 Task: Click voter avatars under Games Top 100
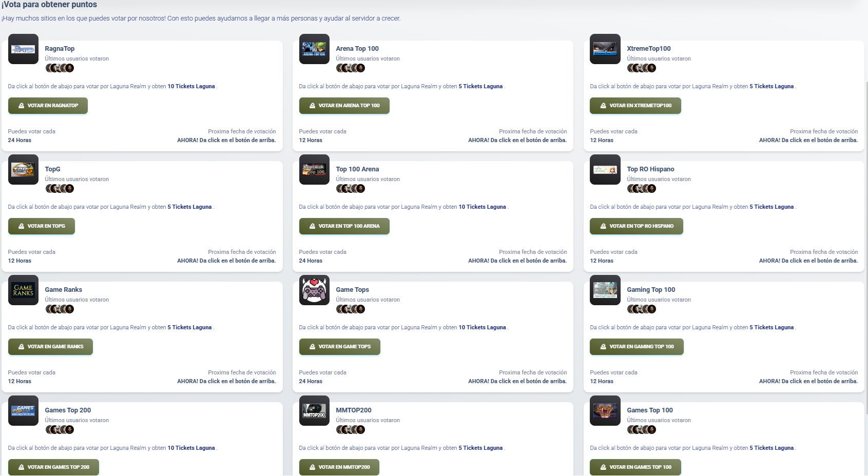tap(642, 430)
